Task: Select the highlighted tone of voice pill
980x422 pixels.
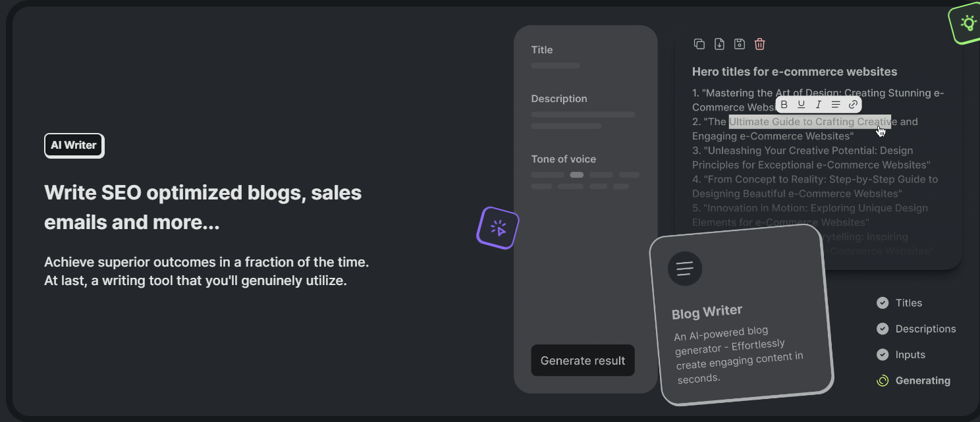Action: [x=576, y=175]
